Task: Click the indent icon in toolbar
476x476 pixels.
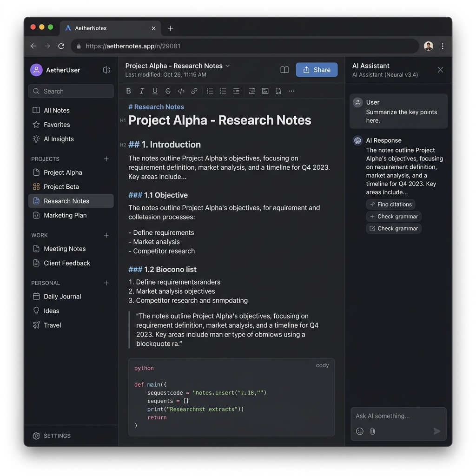Action: (x=236, y=91)
